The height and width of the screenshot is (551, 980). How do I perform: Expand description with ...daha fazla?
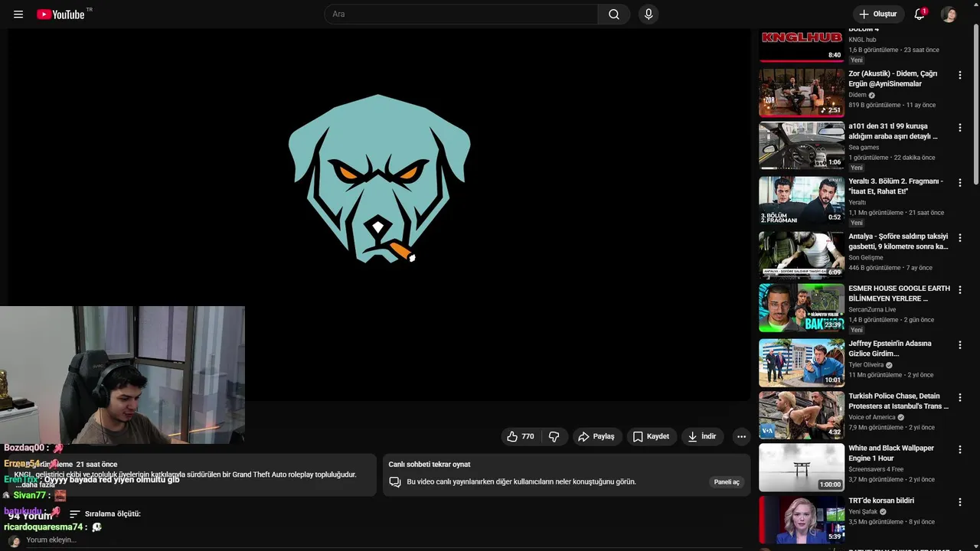[x=36, y=484]
